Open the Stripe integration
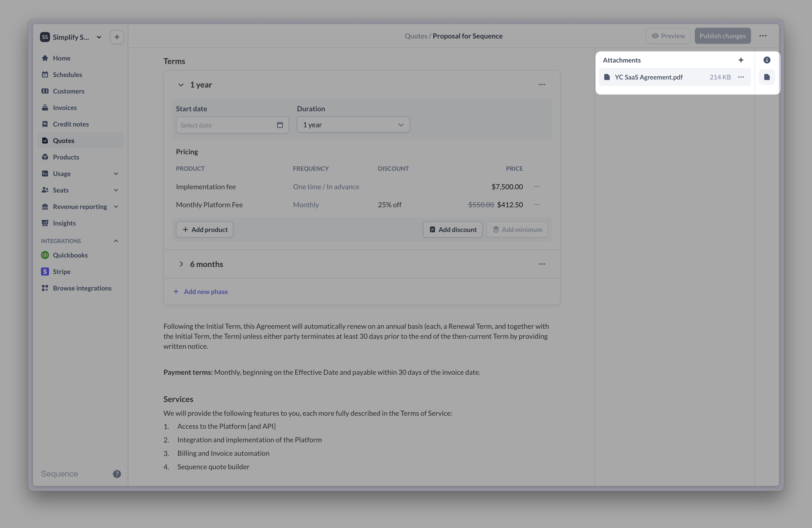The width and height of the screenshot is (812, 528). click(x=80, y=271)
